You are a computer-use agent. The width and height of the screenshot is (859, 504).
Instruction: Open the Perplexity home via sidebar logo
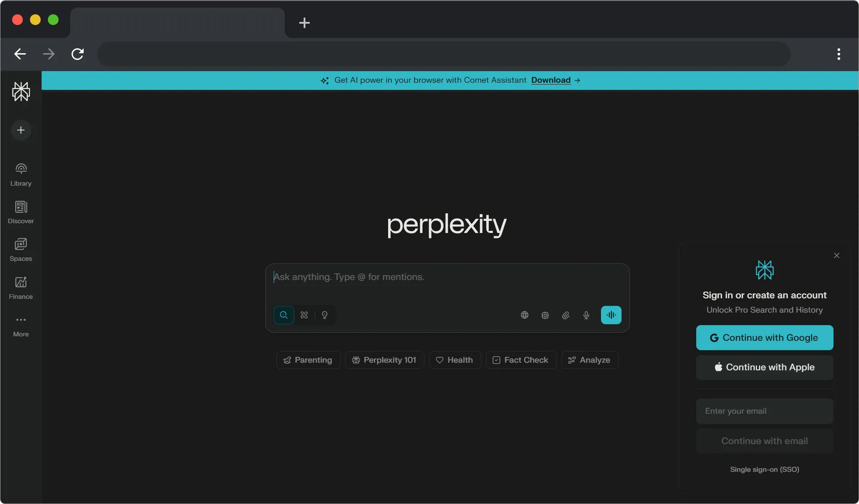[x=21, y=92]
